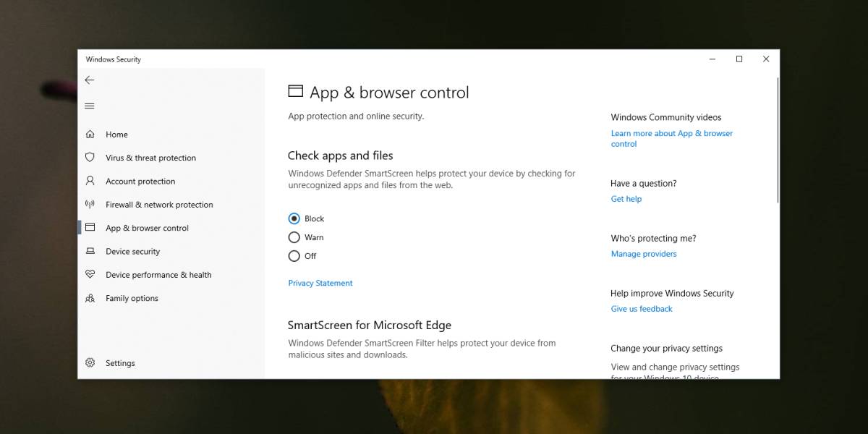Click the 'Check apps and files' heading
868x434 pixels.
pyautogui.click(x=341, y=156)
